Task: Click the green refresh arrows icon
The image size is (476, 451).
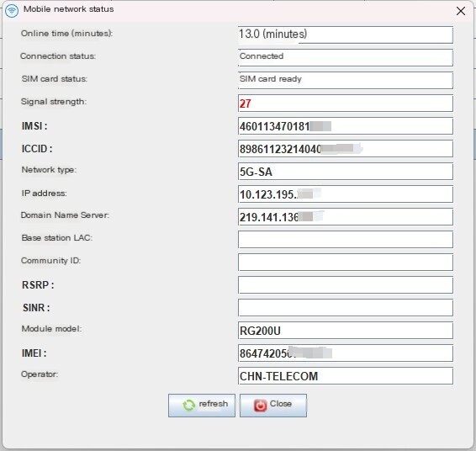Action: (x=188, y=405)
